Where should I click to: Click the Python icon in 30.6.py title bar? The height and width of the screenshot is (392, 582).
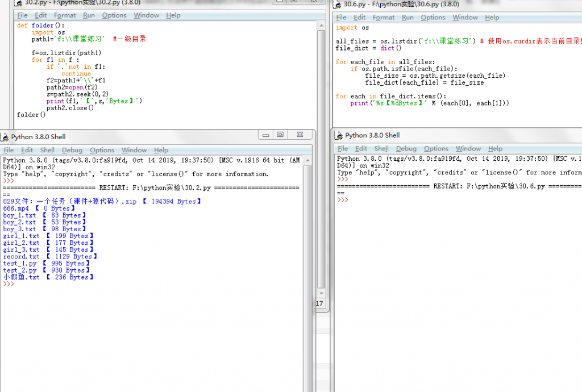[x=338, y=5]
